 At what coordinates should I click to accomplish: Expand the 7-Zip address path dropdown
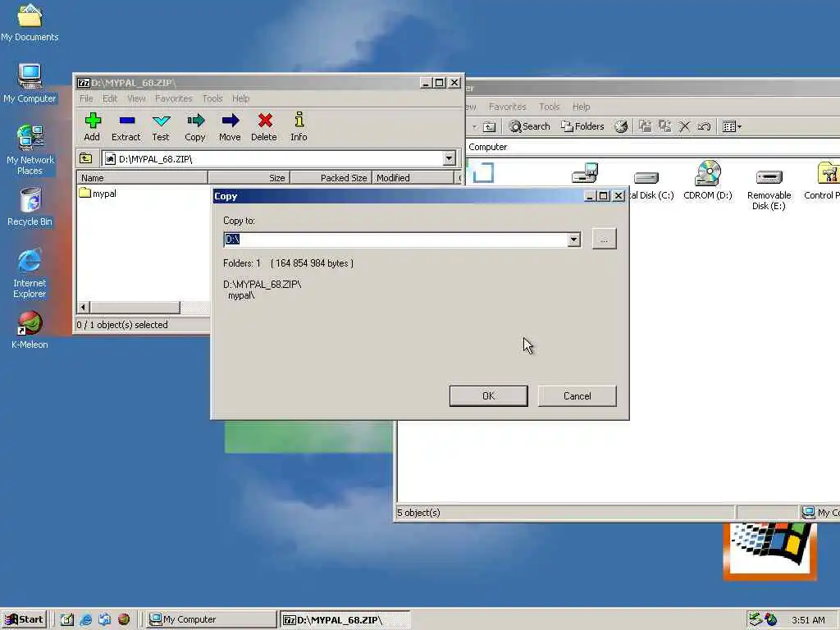click(449, 158)
